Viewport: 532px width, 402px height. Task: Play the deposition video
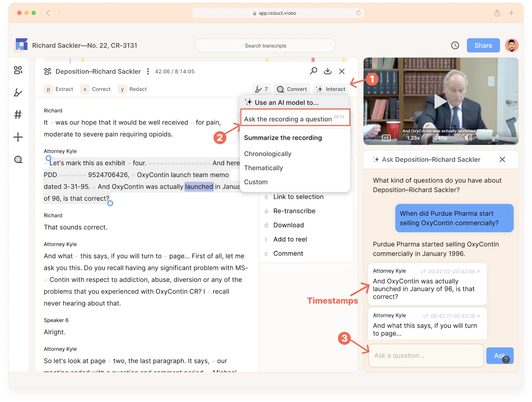coord(440,101)
